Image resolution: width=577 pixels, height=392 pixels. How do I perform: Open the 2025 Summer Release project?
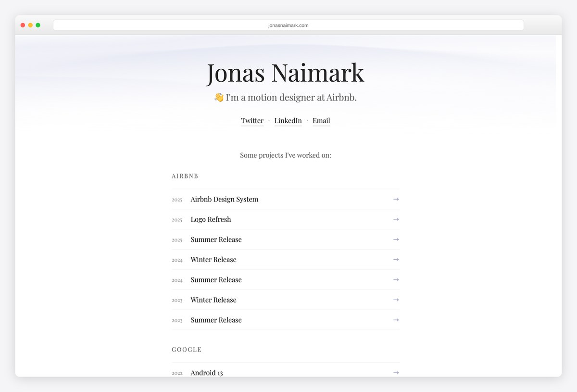(x=286, y=240)
